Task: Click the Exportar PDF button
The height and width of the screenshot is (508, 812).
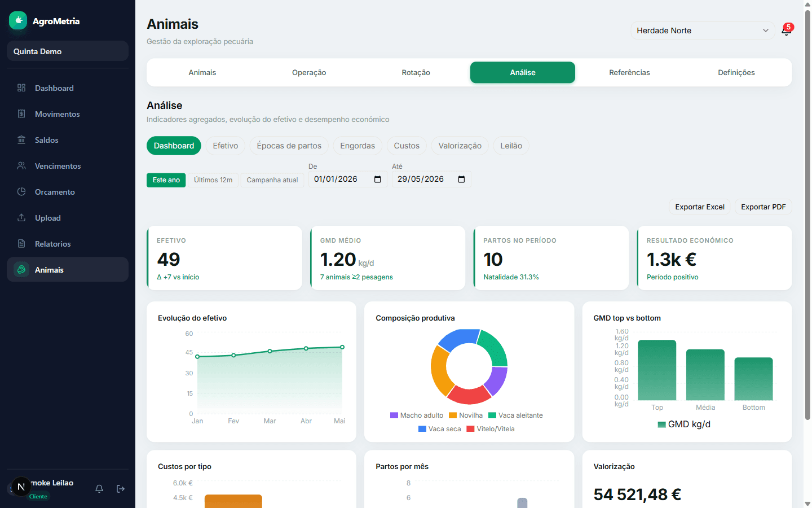Action: (x=764, y=207)
